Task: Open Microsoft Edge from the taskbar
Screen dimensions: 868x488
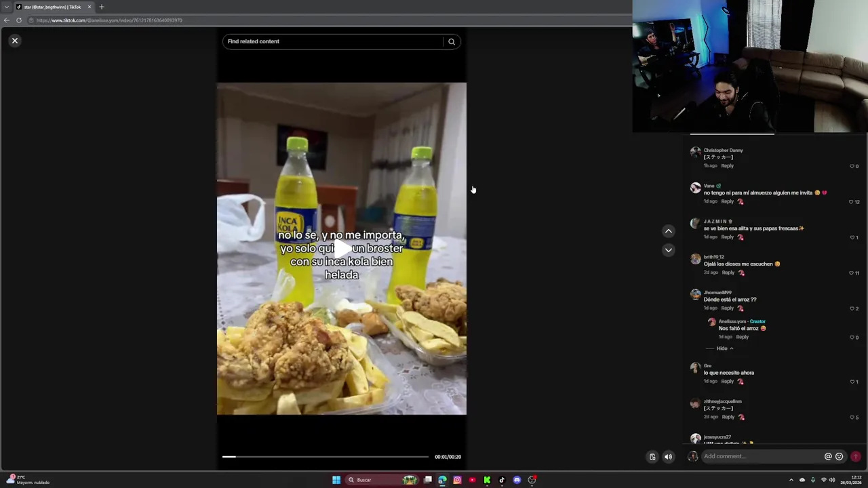Action: click(442, 480)
